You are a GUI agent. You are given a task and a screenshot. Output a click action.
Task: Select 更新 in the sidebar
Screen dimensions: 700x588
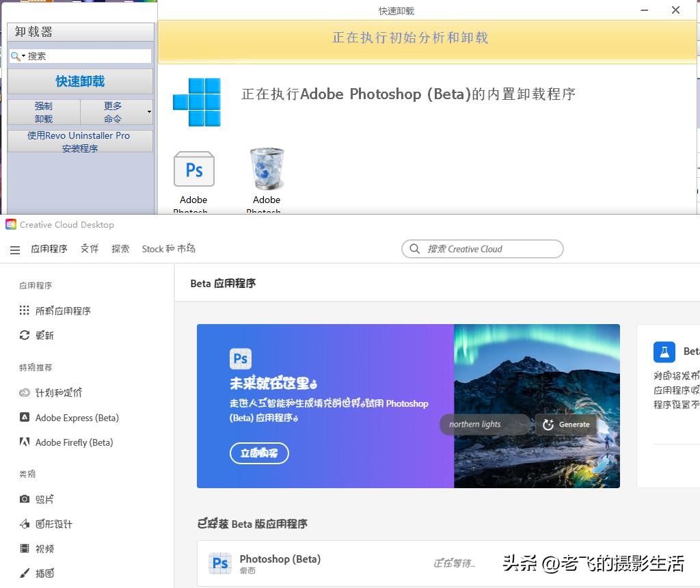point(44,335)
